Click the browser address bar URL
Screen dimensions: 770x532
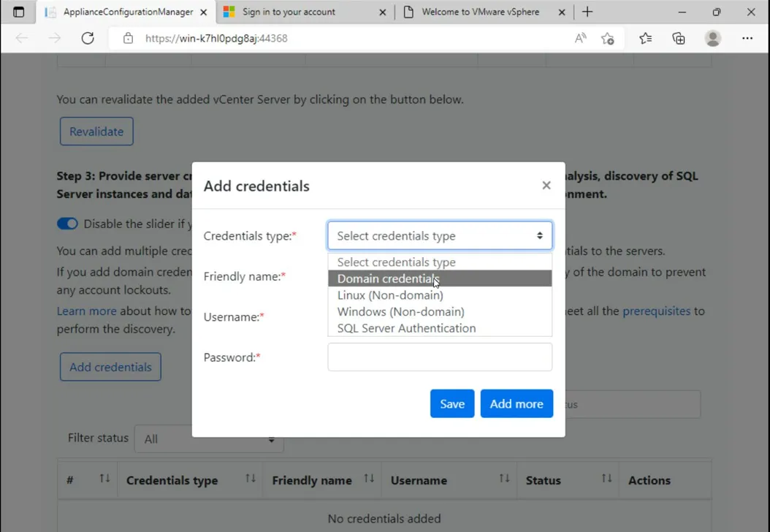pos(216,38)
